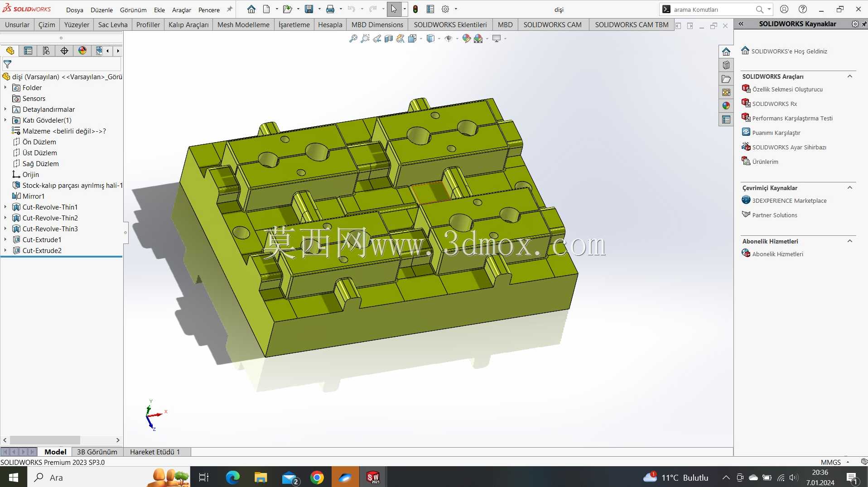Viewport: 868px width, 487px height.
Task: Click the View Orientation cube icon
Action: (412, 39)
